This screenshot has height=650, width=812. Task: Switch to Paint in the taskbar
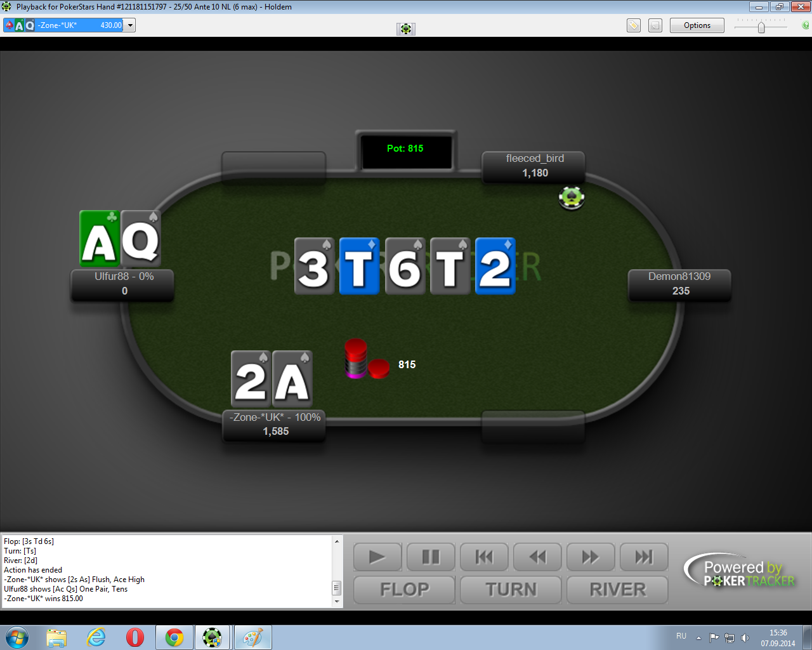[252, 637]
